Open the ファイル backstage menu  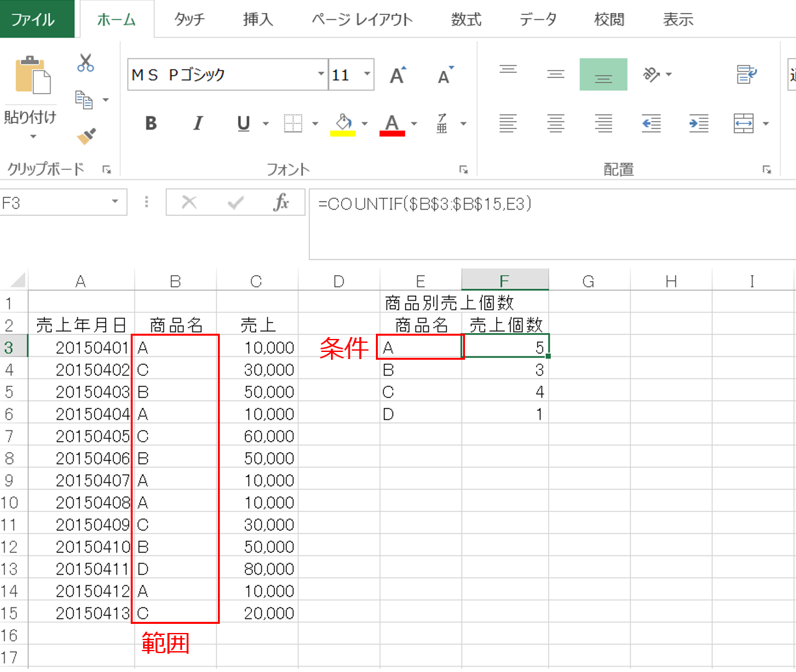33,20
